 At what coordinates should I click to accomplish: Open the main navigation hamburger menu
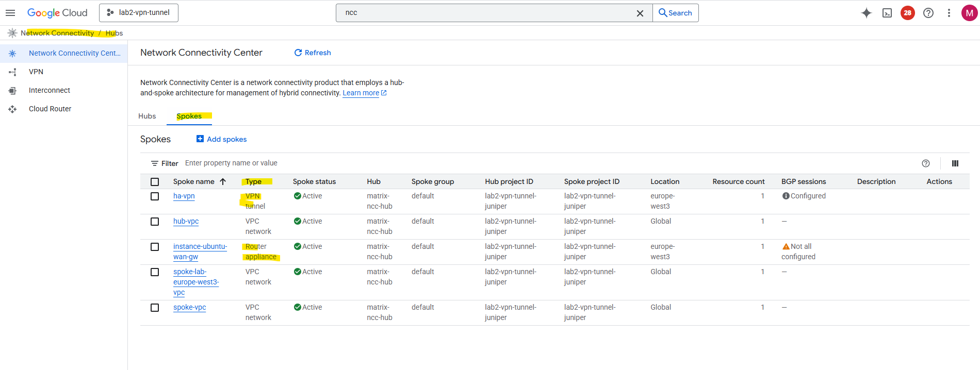click(x=10, y=13)
